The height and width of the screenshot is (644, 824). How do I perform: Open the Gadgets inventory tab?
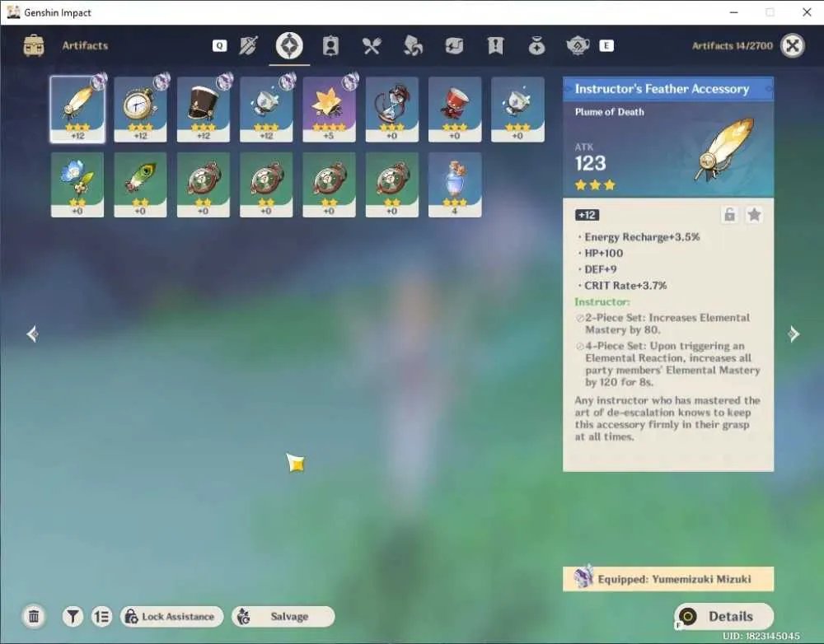tap(454, 46)
